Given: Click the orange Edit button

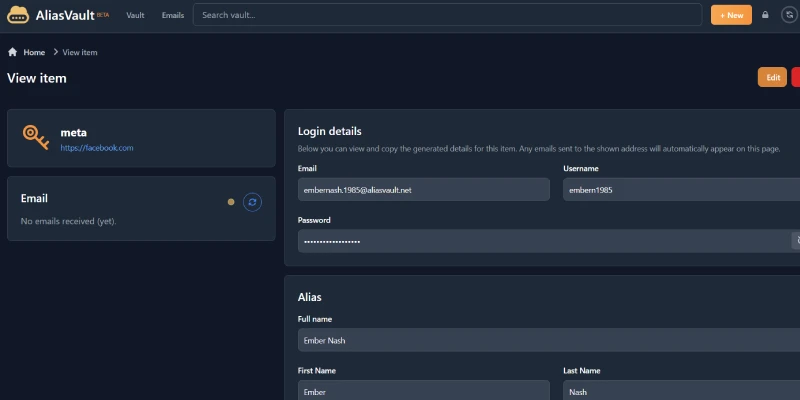Looking at the screenshot, I should (x=772, y=78).
